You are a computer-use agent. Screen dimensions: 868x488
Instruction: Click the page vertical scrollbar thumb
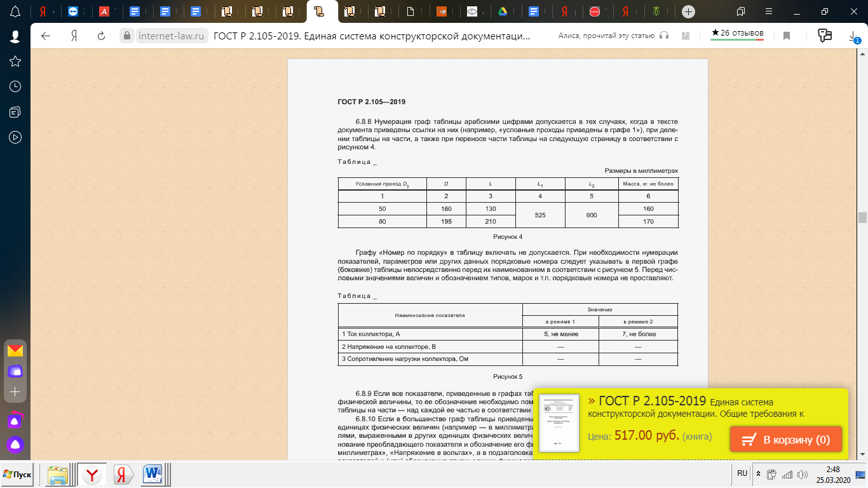point(862,217)
